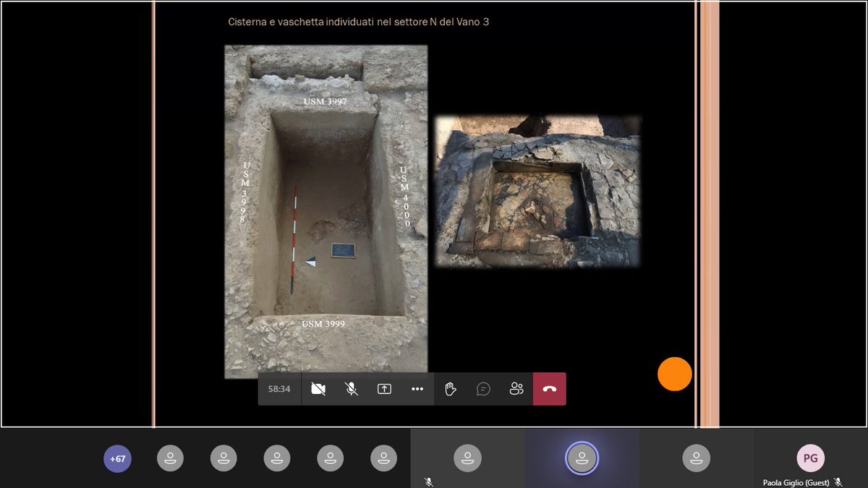This screenshot has height=488, width=868.
Task: Click the 'USM 3999' label on the photo
Action: 323,323
